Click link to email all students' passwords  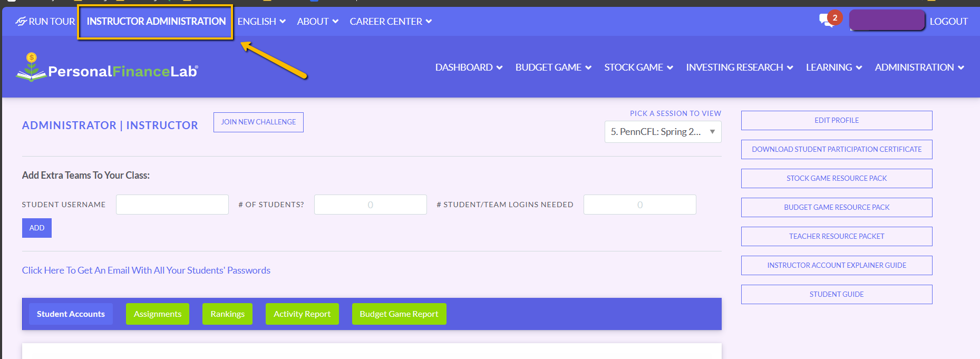[x=146, y=270]
